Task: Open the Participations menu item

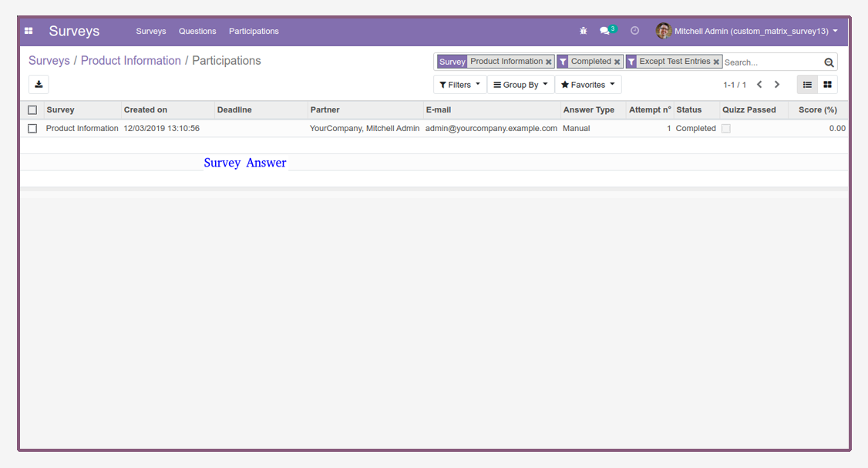Action: click(x=254, y=31)
